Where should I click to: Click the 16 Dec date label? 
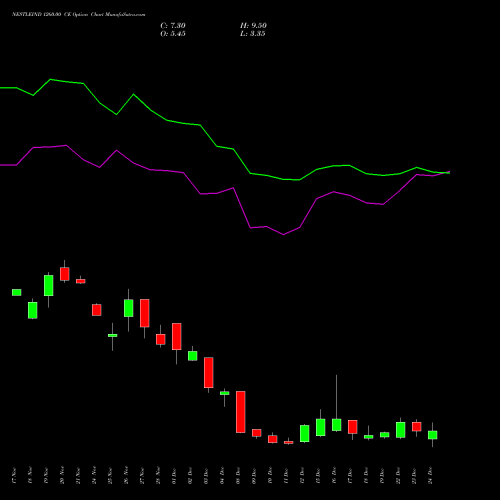tap(334, 476)
